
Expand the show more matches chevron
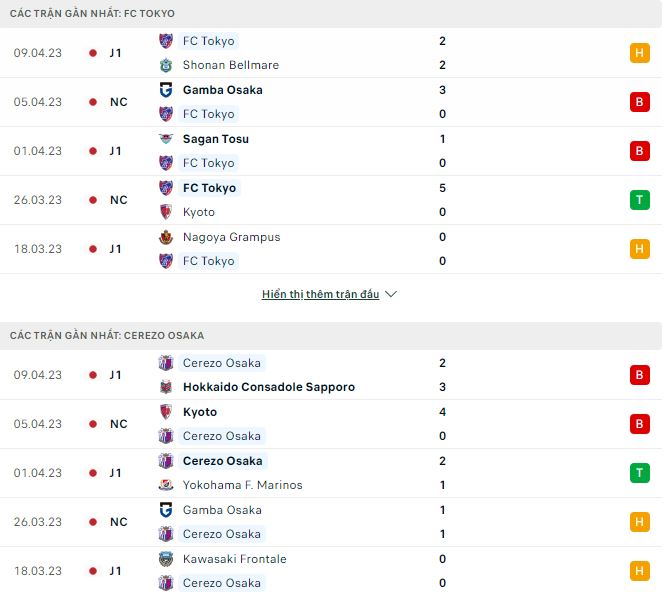391,295
